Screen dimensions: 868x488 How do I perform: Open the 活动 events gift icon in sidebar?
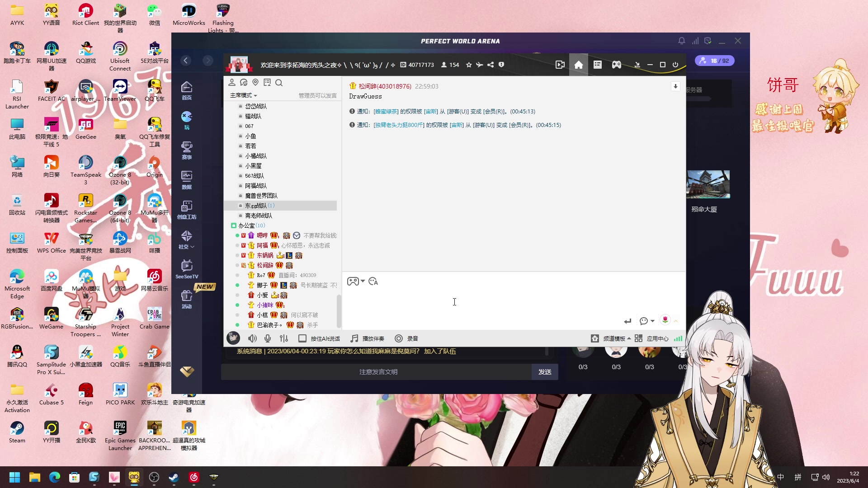tap(187, 300)
